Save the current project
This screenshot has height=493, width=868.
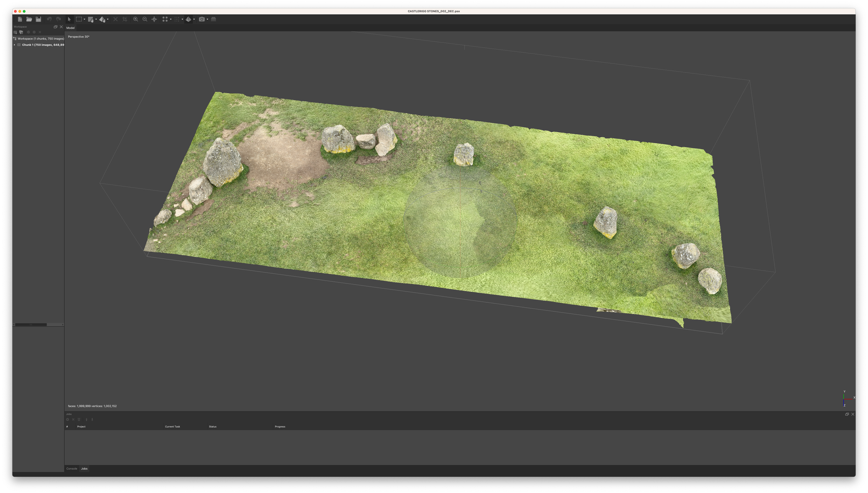coord(39,19)
